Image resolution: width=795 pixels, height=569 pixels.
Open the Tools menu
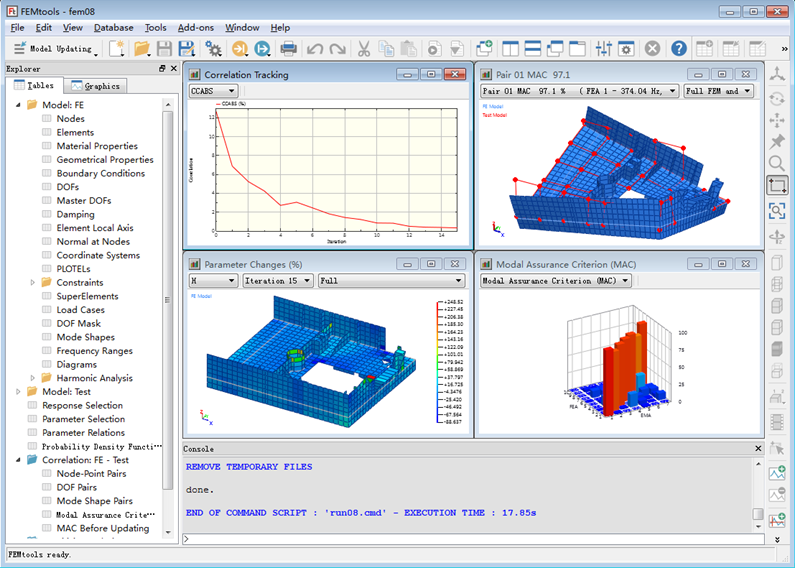(155, 28)
